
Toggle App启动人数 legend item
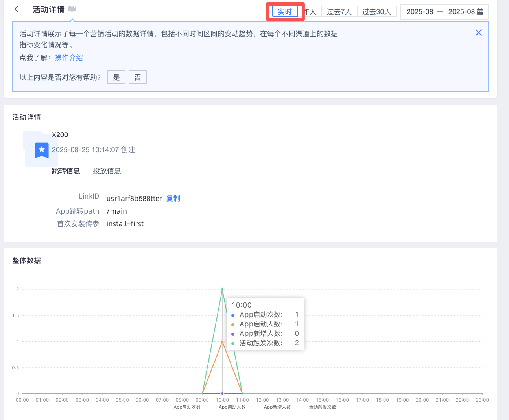[228, 407]
